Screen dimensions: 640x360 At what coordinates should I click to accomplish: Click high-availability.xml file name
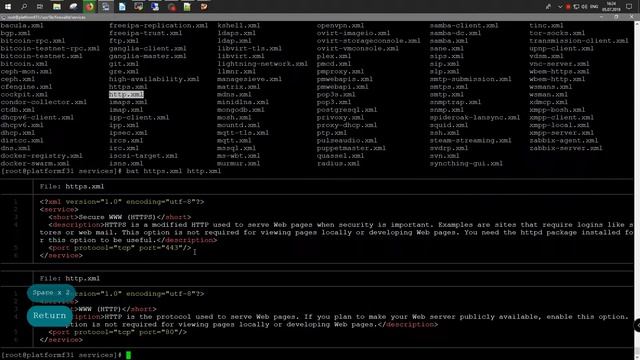point(154,79)
